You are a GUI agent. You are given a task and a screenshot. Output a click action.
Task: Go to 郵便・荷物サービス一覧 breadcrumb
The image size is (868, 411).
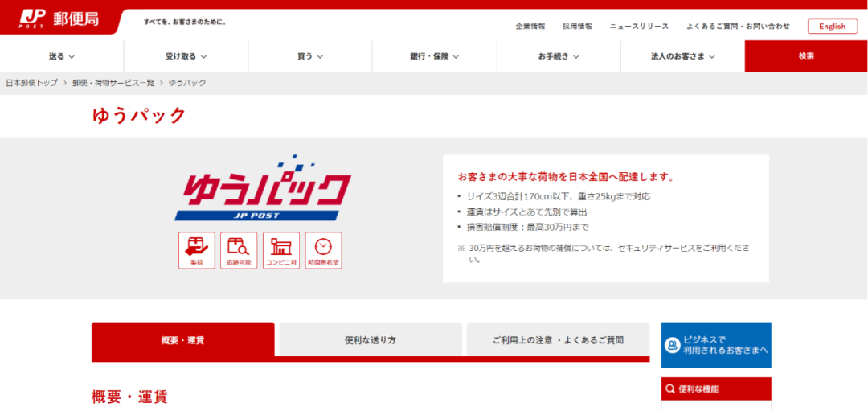[x=113, y=83]
